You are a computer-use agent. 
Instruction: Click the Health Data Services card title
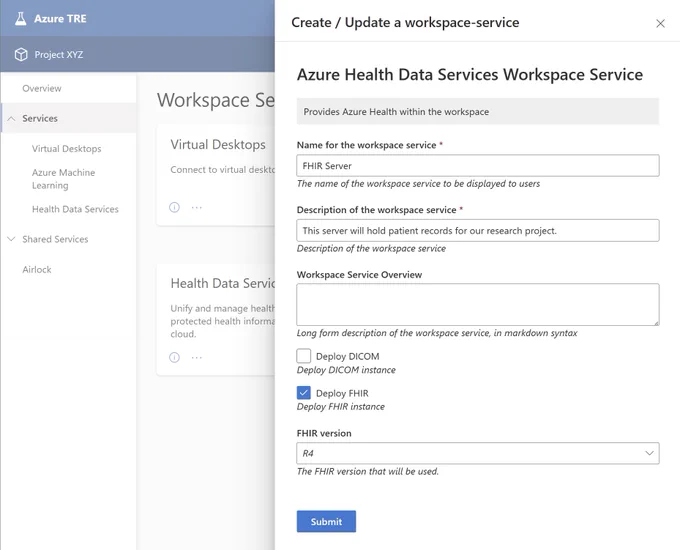click(222, 283)
